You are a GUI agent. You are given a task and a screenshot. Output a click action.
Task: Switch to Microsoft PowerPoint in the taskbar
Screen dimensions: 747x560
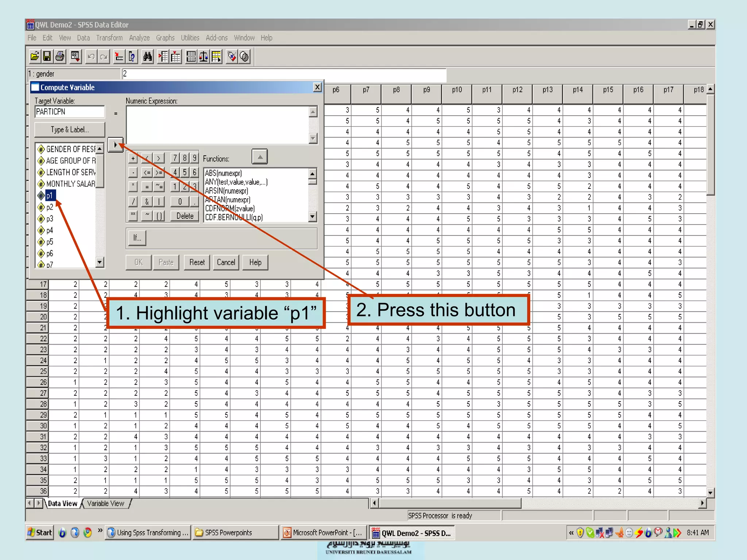(324, 533)
